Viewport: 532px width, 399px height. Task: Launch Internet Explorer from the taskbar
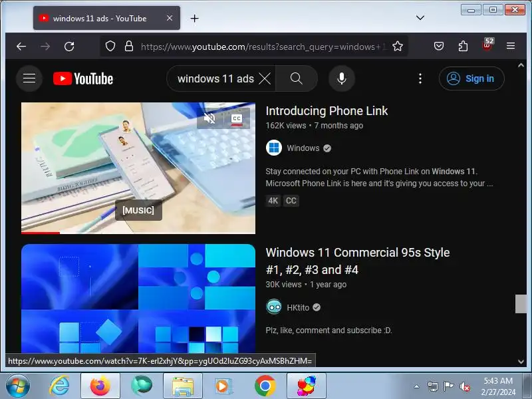pyautogui.click(x=59, y=386)
